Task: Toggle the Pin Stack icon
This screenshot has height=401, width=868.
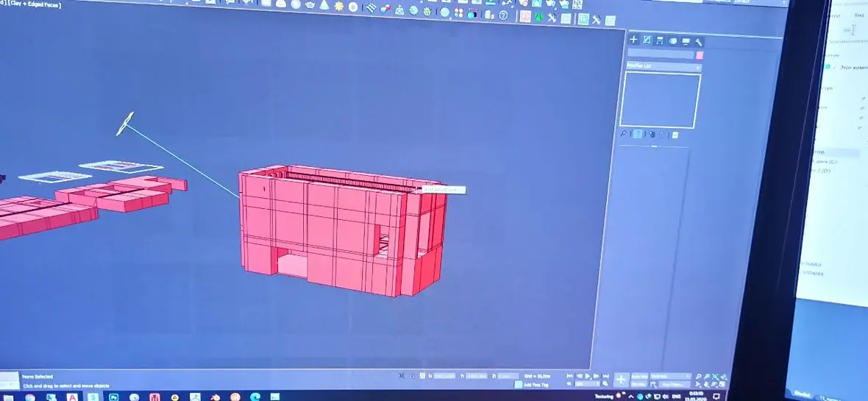Action: (623, 133)
